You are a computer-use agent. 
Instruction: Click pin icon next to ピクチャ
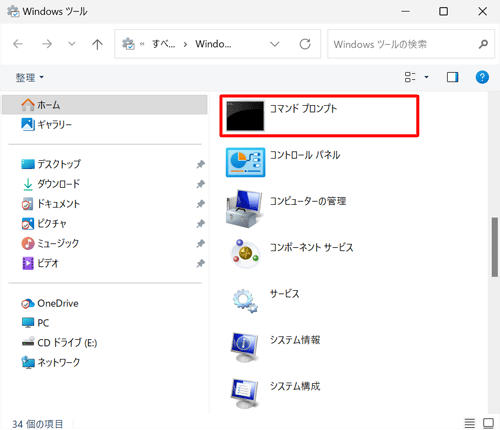[200, 224]
